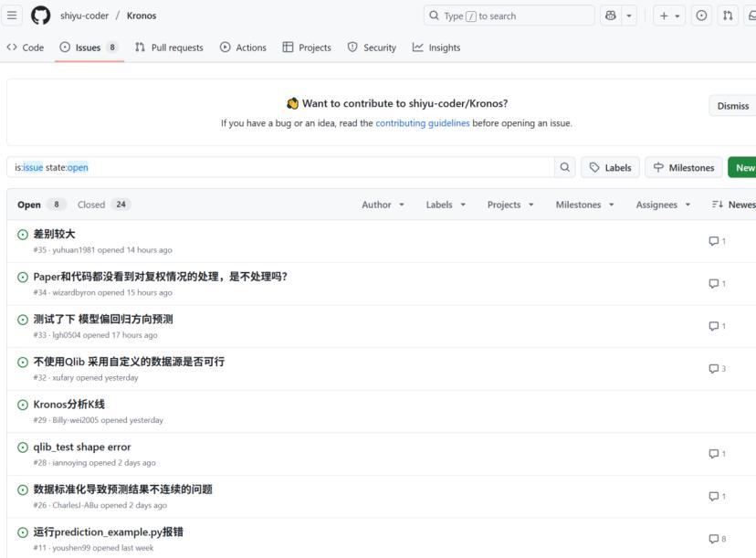756x558 pixels.
Task: Open comments on issue #32
Action: point(718,368)
